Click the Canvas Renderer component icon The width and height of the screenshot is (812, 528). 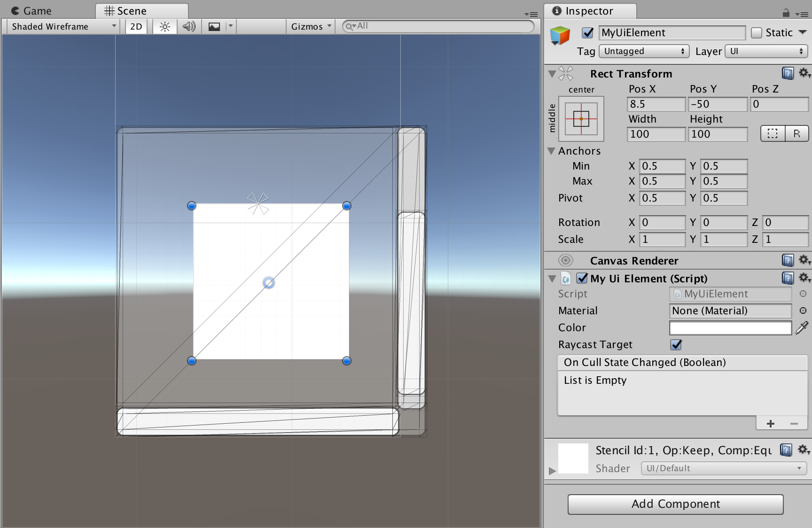[566, 260]
